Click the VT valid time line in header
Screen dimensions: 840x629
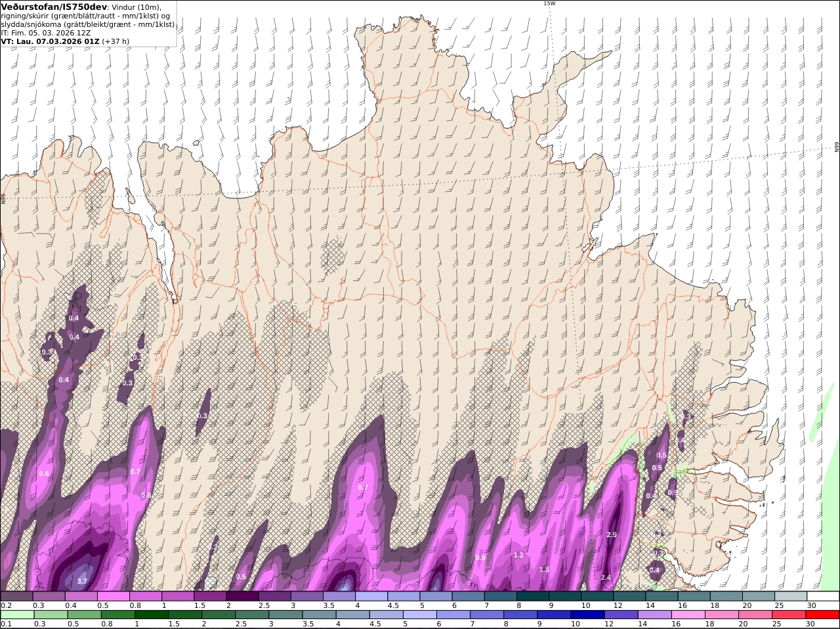[65, 41]
